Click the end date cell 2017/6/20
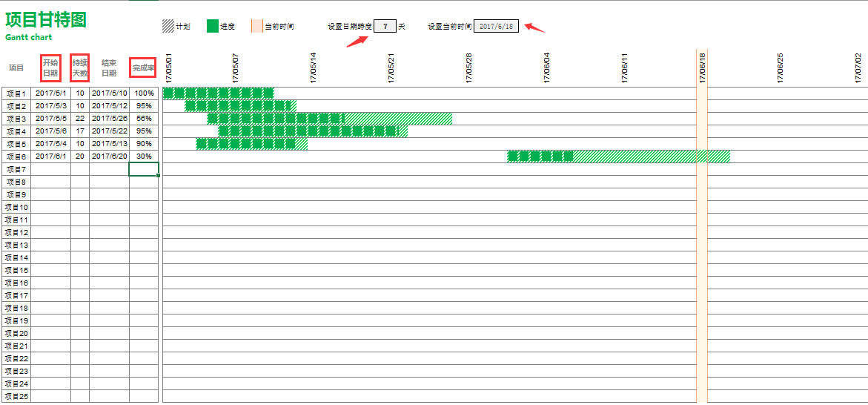Viewport: 868px width, 405px height. point(109,157)
